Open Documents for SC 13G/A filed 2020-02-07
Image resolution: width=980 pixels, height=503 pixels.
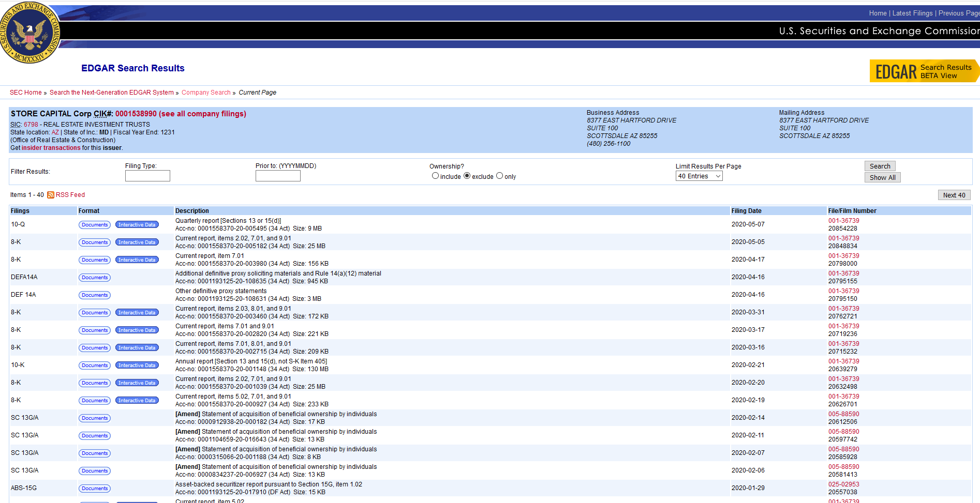pos(95,453)
